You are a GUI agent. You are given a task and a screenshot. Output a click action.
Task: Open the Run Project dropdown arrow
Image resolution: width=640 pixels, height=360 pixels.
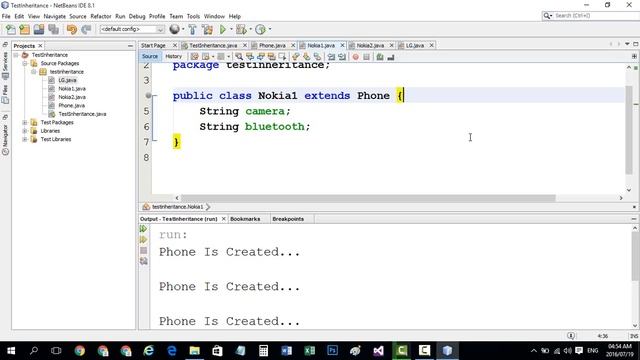pyautogui.click(x=231, y=29)
